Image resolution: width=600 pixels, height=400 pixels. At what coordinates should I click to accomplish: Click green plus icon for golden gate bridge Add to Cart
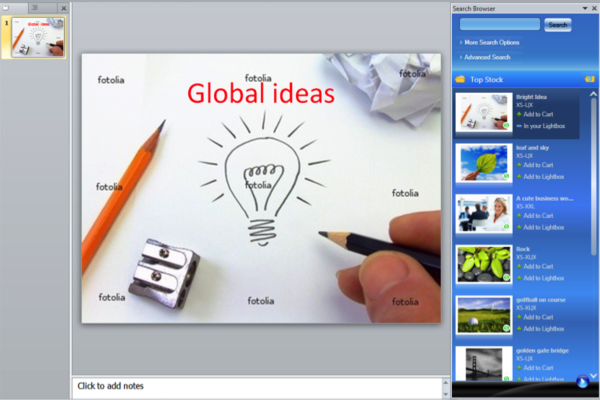(519, 368)
